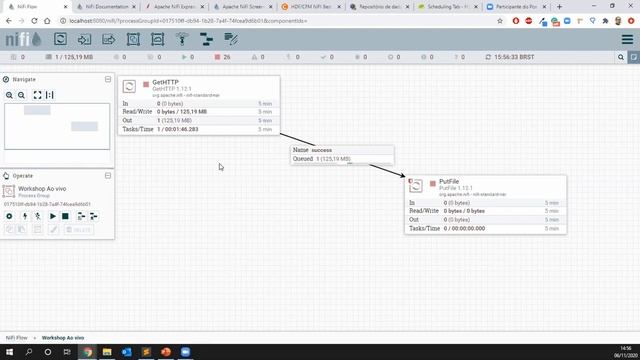
Task: Select the Processor tool in NiFi toolbar
Action: [x=60, y=39]
